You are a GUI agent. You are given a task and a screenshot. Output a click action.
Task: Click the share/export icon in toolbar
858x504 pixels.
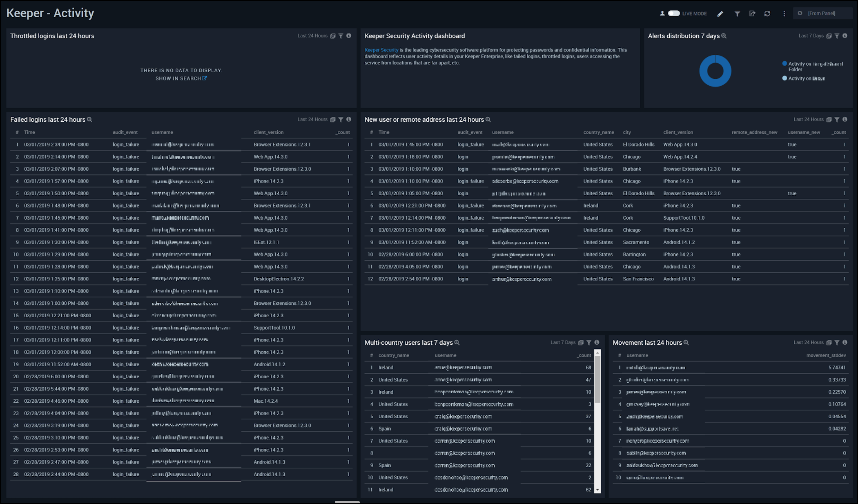(752, 13)
